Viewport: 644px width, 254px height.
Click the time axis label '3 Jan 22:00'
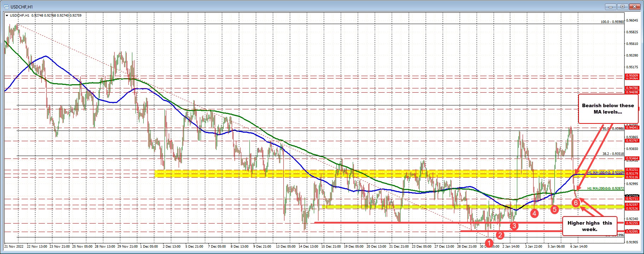534,246
